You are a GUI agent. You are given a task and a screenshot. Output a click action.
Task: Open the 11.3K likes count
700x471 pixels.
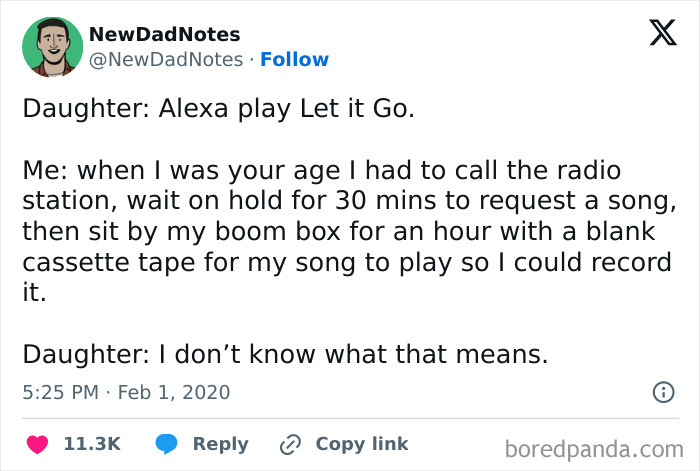pos(92,443)
